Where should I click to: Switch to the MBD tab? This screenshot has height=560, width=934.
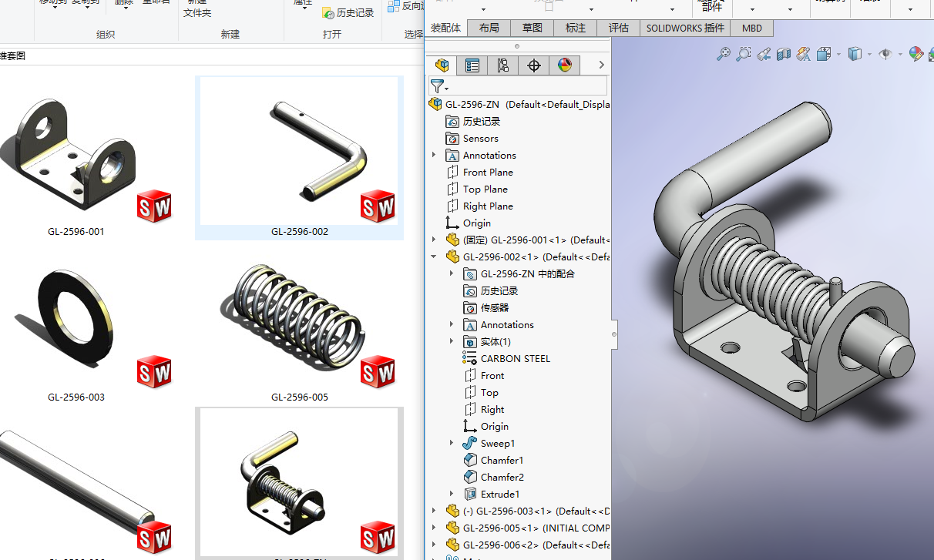click(x=752, y=28)
